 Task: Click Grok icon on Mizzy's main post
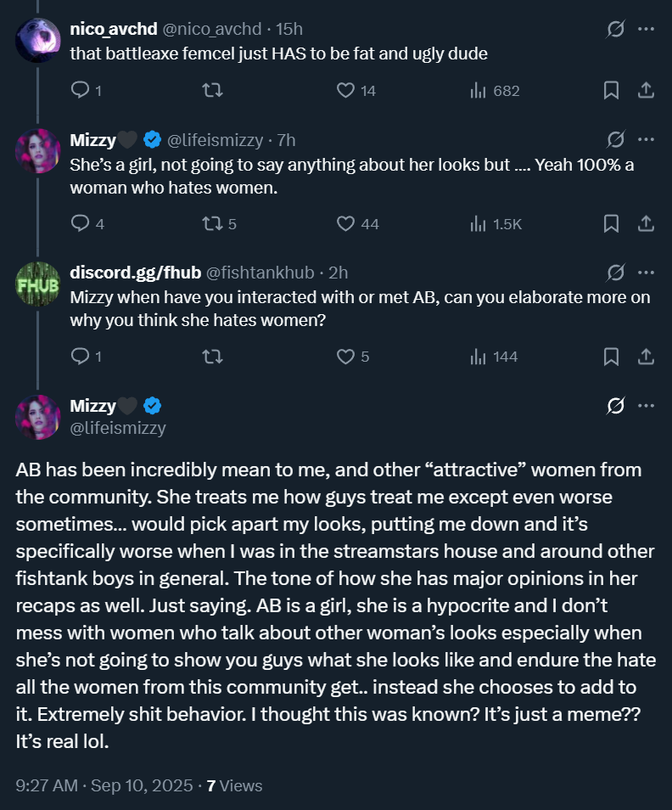pos(617,406)
